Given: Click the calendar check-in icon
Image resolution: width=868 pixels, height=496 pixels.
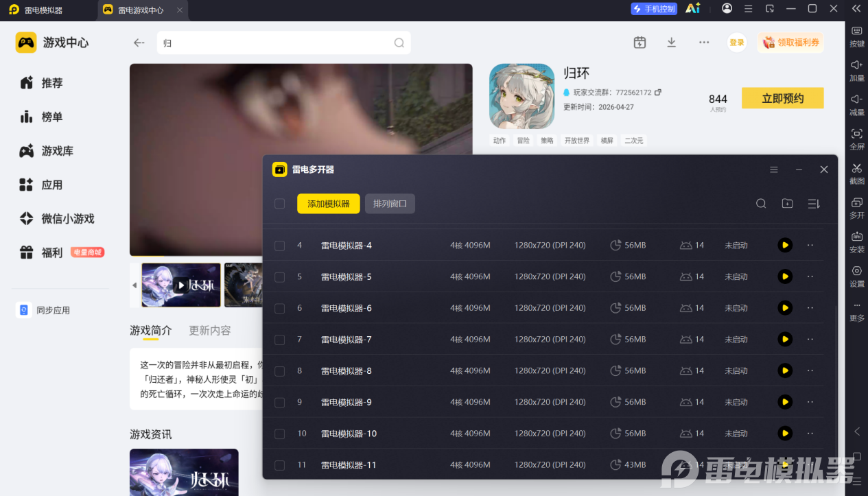Looking at the screenshot, I should pyautogui.click(x=640, y=43).
